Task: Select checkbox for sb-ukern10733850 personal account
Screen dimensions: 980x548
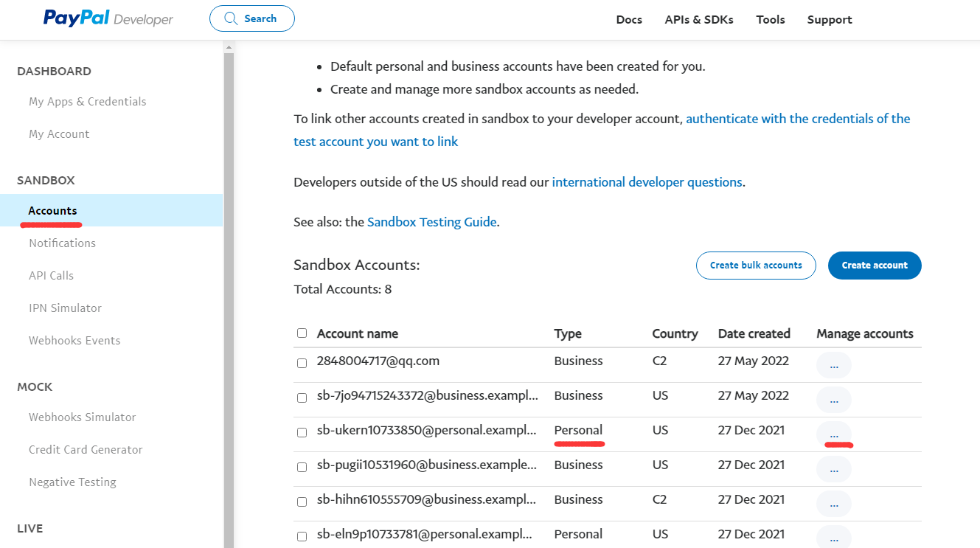Action: [x=302, y=432]
